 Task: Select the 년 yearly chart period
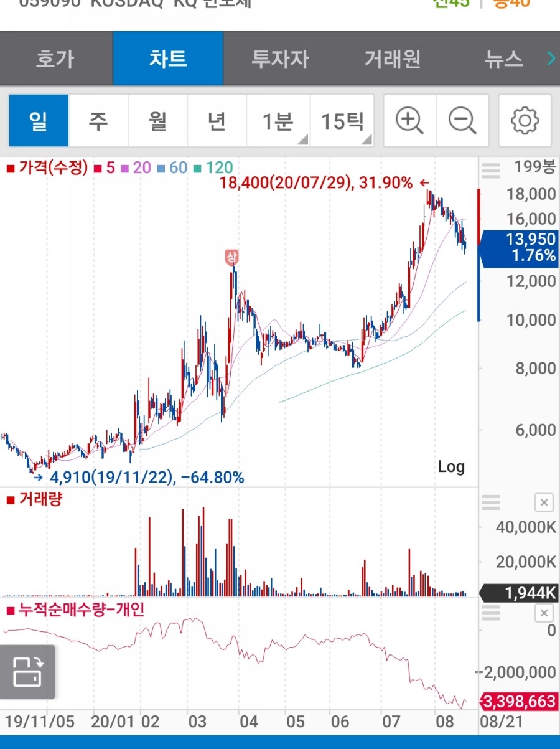point(216,120)
